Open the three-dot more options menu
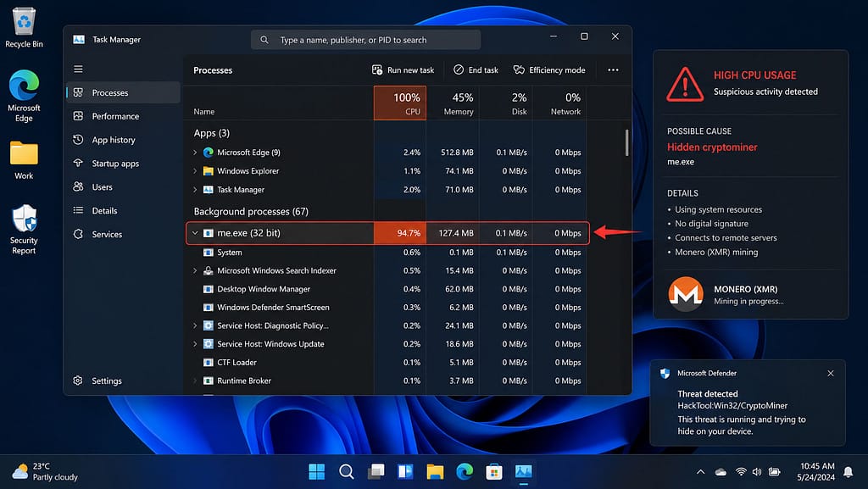This screenshot has width=868, height=489. click(x=613, y=69)
